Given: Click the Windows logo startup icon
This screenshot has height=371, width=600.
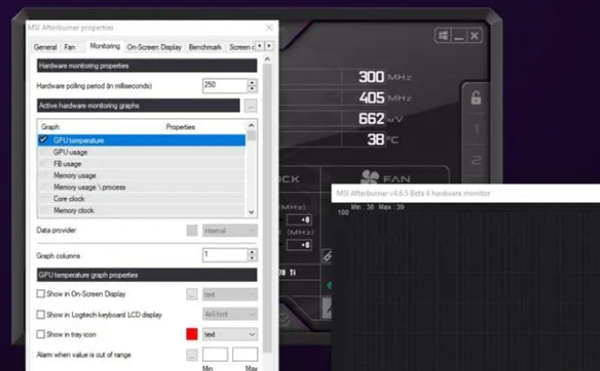Looking at the screenshot, I should click(x=443, y=36).
